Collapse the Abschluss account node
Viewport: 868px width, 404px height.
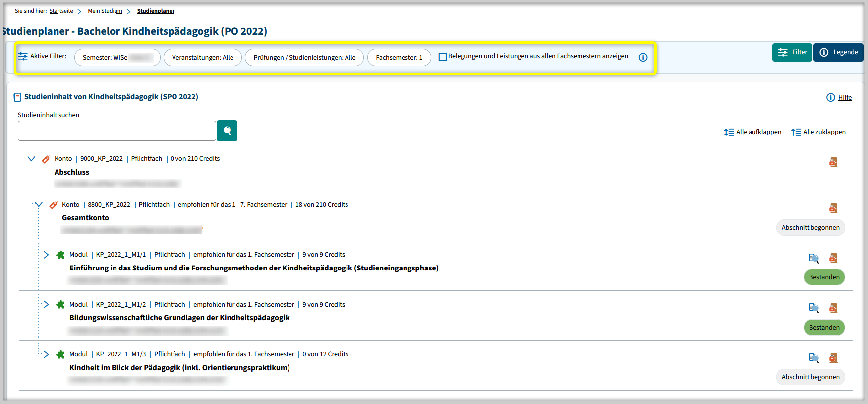pos(31,159)
